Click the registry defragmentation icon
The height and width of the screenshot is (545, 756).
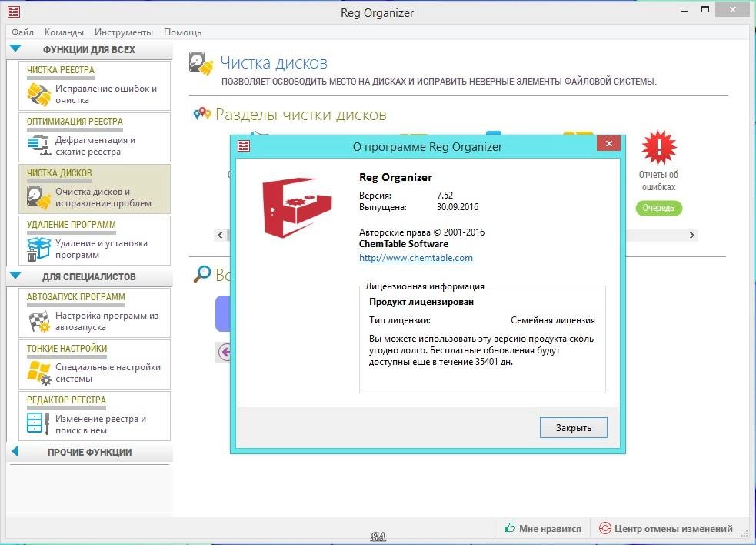(39, 145)
